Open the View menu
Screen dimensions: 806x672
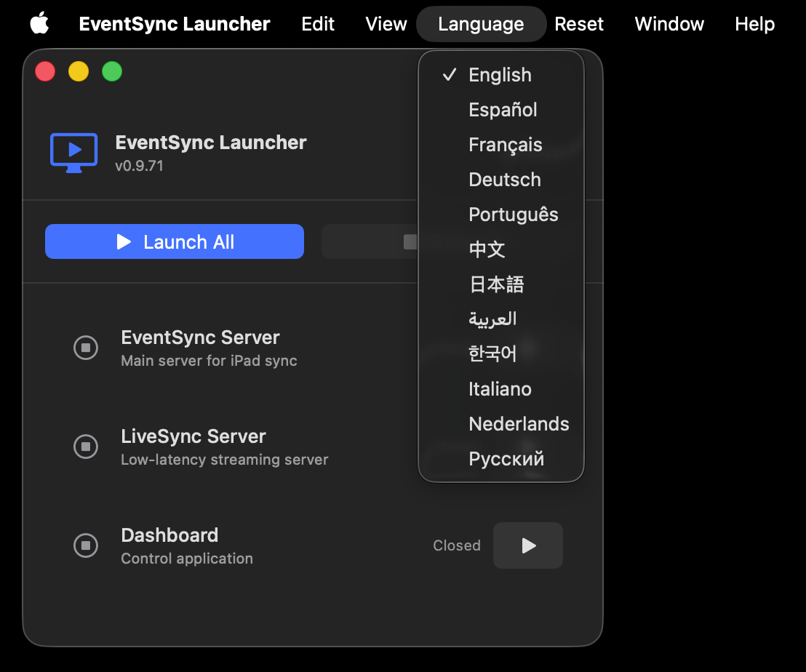(x=386, y=24)
